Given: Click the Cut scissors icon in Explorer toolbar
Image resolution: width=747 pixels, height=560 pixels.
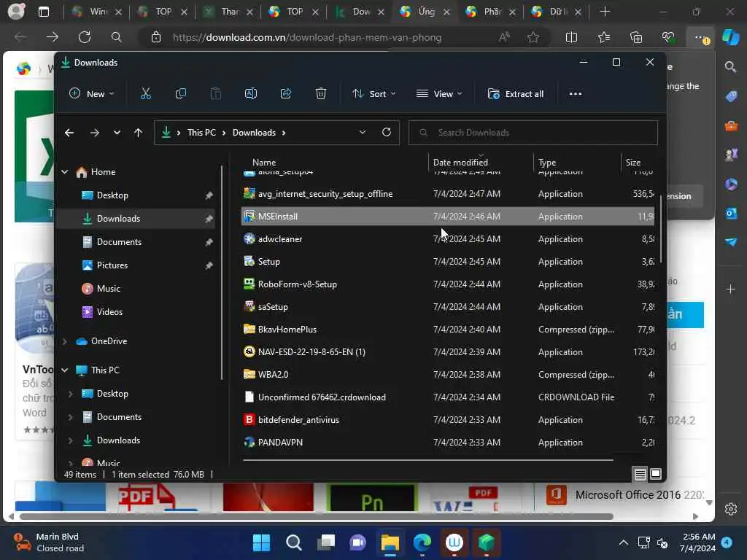Looking at the screenshot, I should 145,94.
